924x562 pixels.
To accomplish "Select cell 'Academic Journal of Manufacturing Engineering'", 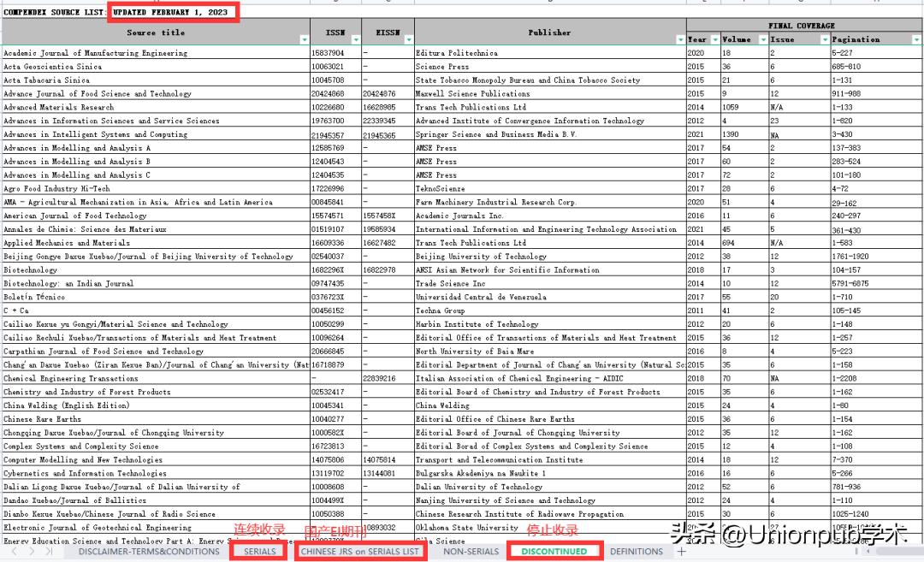I will 156,53.
